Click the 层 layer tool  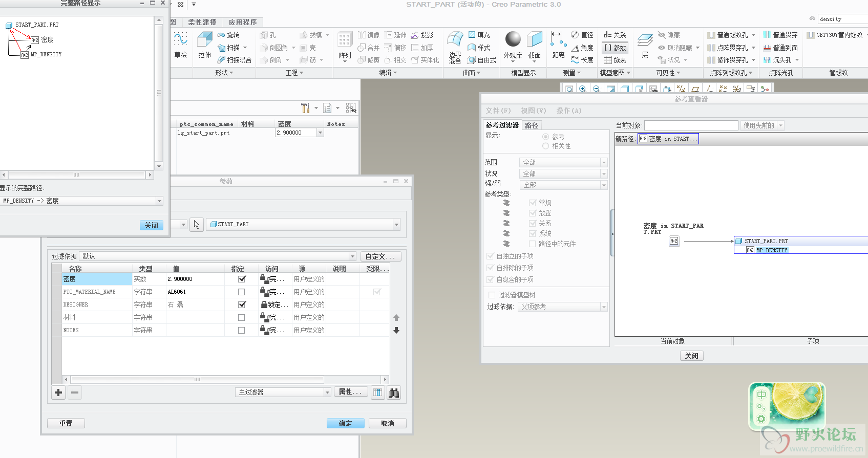click(x=645, y=45)
